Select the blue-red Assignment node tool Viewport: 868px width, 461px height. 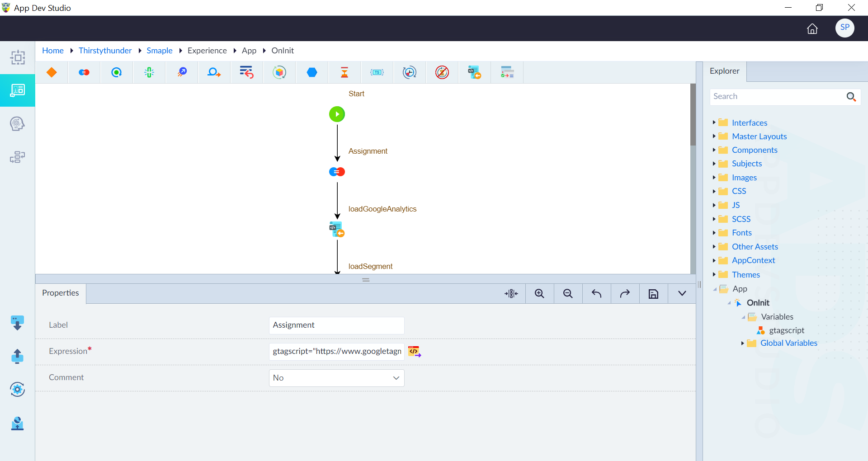pos(84,72)
